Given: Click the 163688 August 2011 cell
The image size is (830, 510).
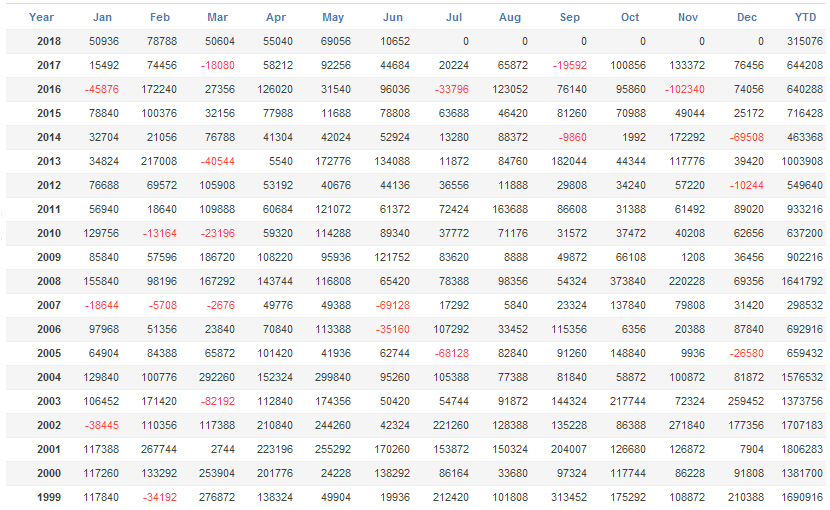Looking at the screenshot, I should pos(510,209).
